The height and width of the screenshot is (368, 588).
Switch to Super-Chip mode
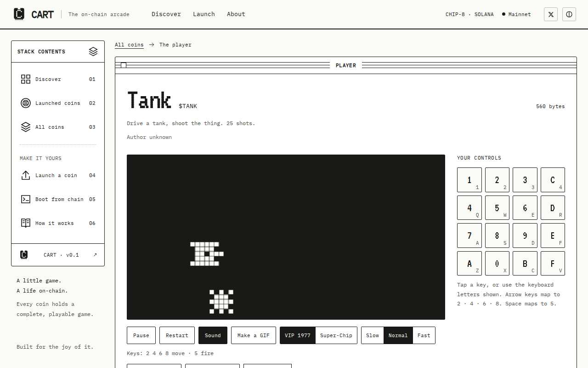[336, 335]
